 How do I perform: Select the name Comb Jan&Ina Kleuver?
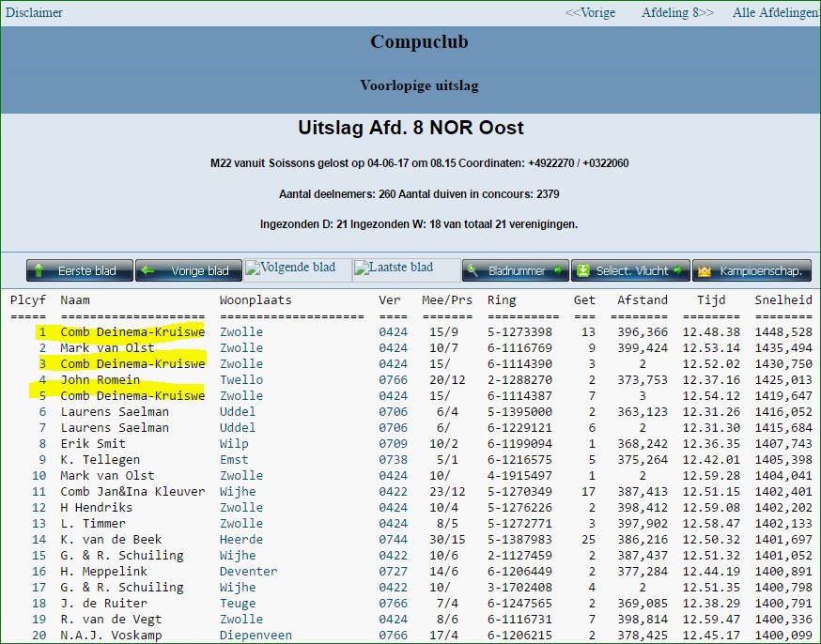(x=132, y=492)
